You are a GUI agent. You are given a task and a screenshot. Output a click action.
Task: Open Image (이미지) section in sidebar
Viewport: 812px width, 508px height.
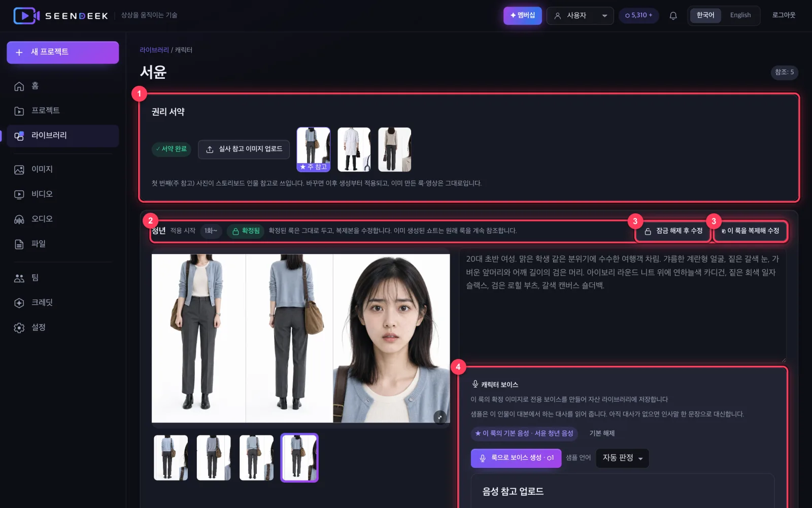[63, 169]
